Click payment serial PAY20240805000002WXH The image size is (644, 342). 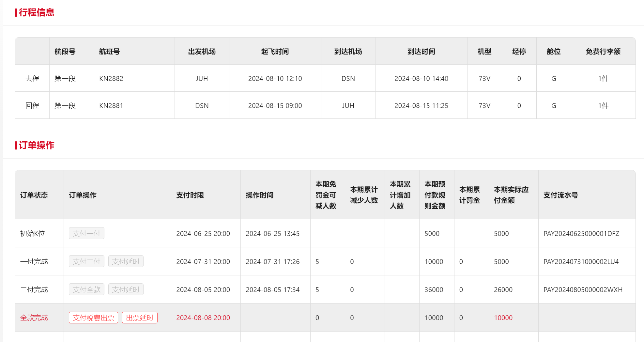(x=583, y=290)
